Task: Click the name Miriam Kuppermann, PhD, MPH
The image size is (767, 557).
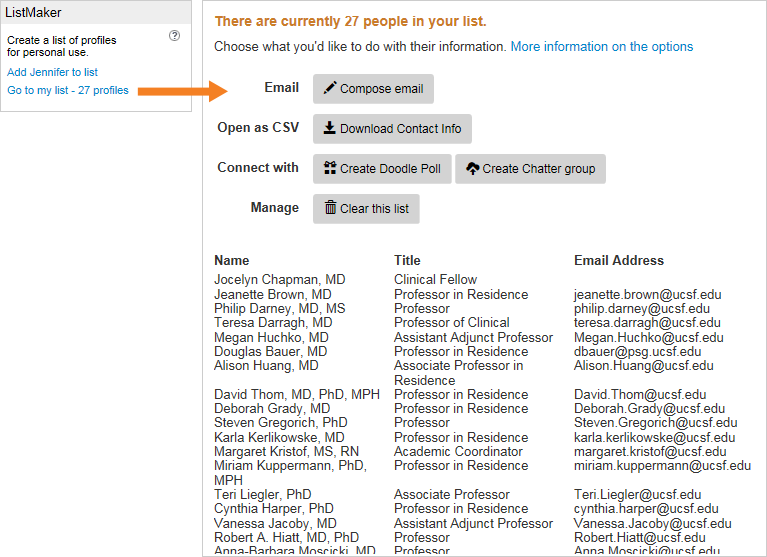Action: (291, 472)
